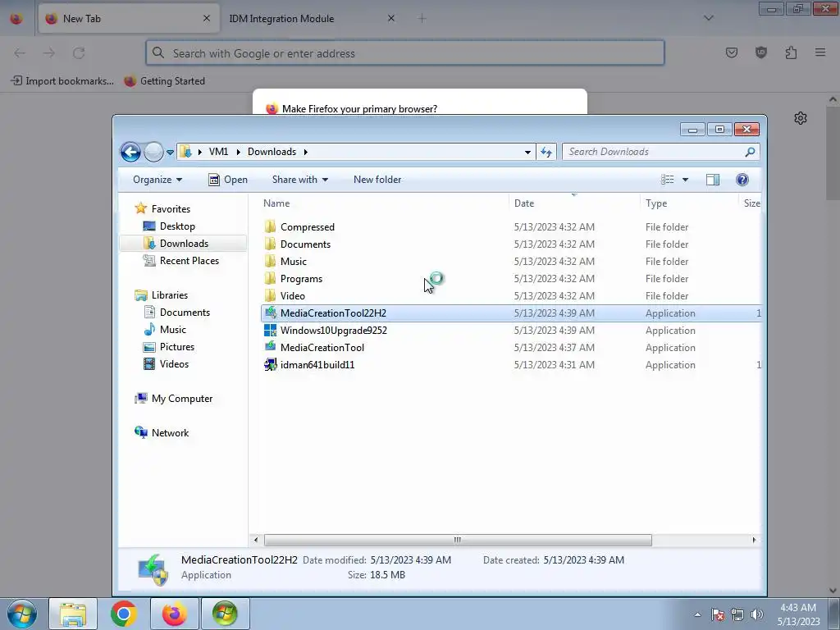Screen dimensions: 840x630
Task: Select Windows10Upgrade9252 application icon
Action: [271, 331]
